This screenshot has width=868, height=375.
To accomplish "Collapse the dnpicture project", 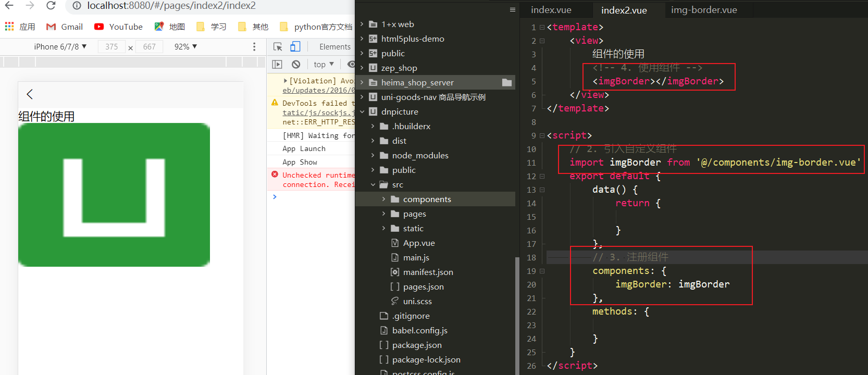I will pyautogui.click(x=362, y=111).
